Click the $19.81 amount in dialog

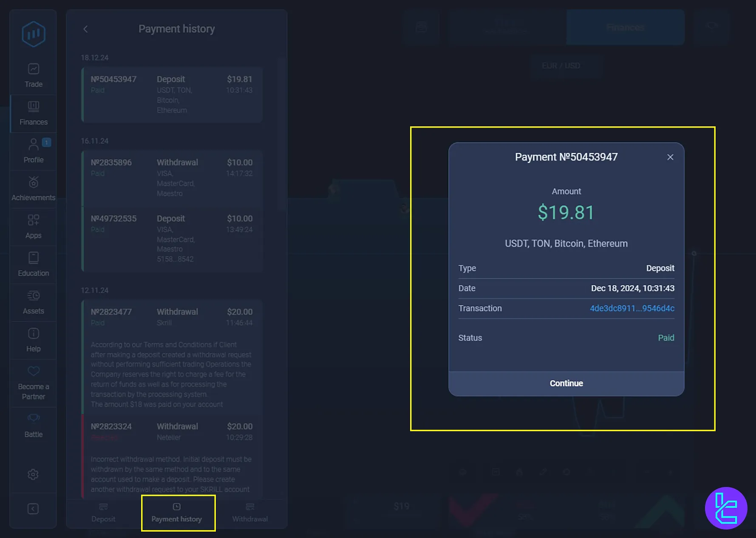[566, 212]
